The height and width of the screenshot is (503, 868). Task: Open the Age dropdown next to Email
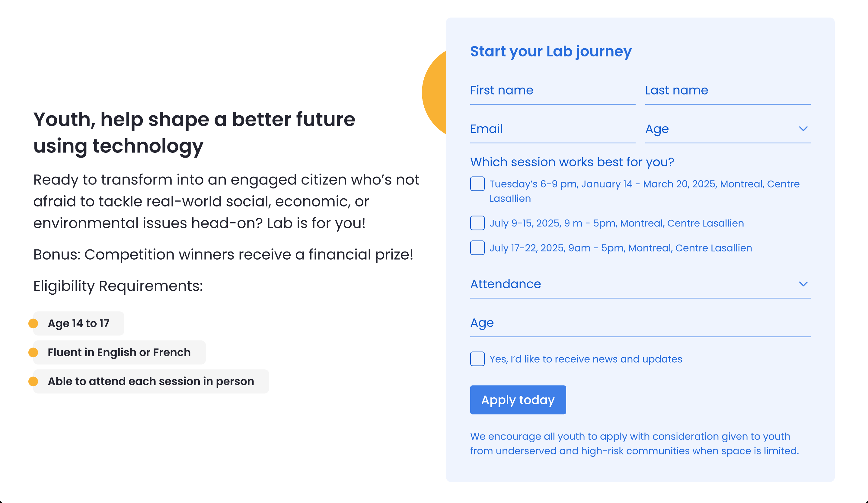pyautogui.click(x=727, y=129)
